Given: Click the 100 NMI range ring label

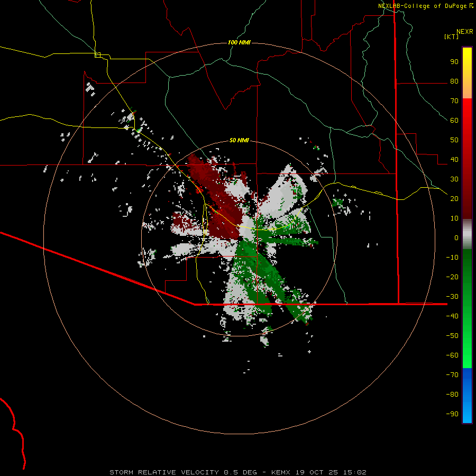Looking at the screenshot, I should pos(239,42).
